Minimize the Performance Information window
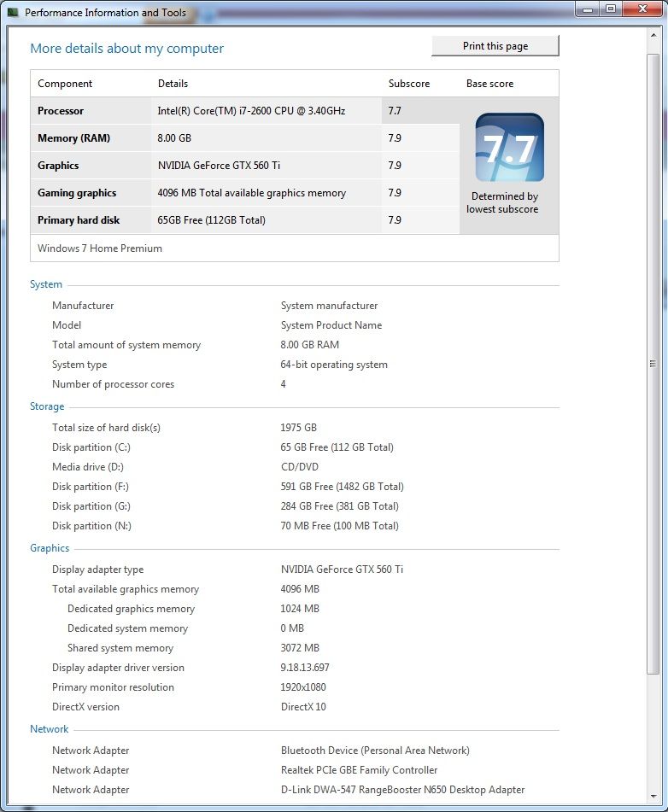Screen dimensions: 668x812 (587, 9)
